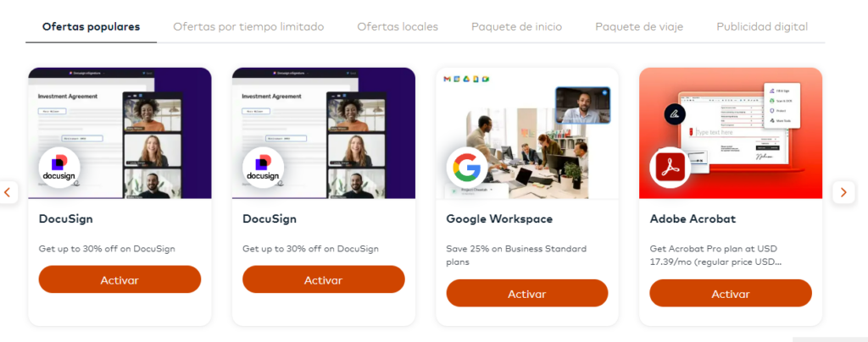Switch to Ofertas por tiempo limitado tab
This screenshot has width=868, height=342.
point(248,26)
